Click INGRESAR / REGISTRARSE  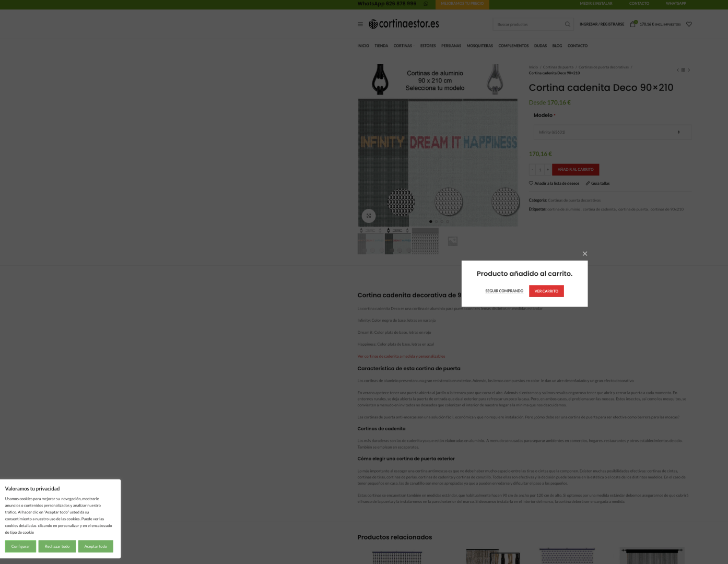[602, 25]
